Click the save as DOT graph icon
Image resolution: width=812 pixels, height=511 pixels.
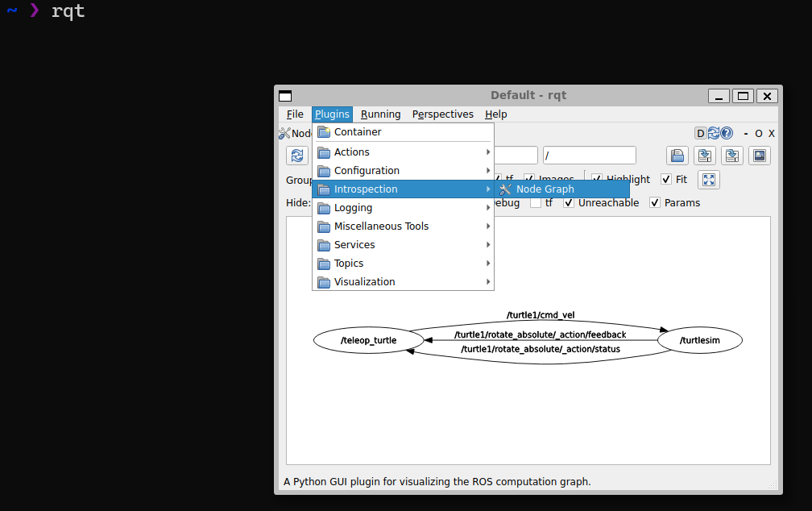point(705,156)
